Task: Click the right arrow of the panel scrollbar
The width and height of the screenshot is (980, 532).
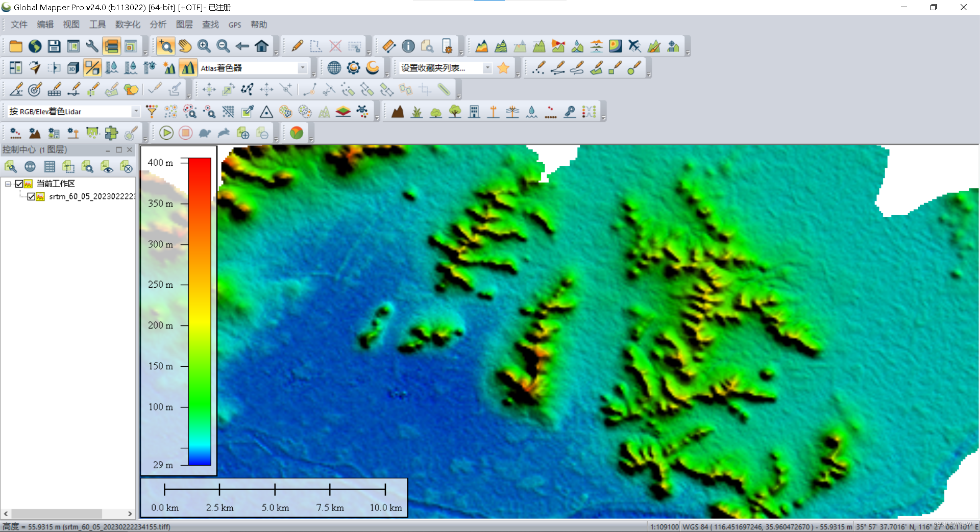Action: (130, 514)
